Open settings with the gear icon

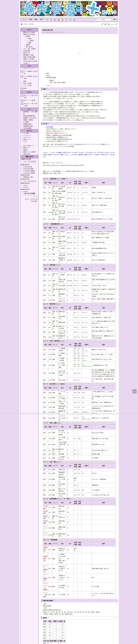pyautogui.click(x=116, y=24)
